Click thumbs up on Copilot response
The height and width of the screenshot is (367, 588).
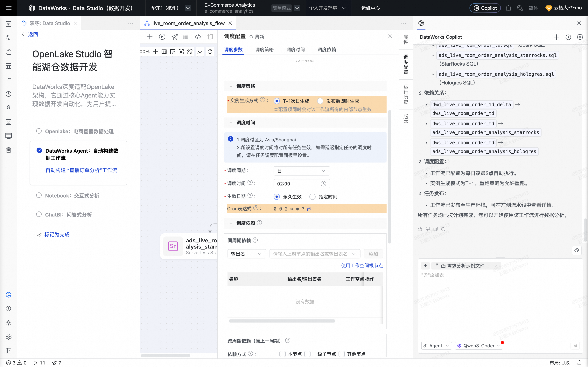coord(420,229)
